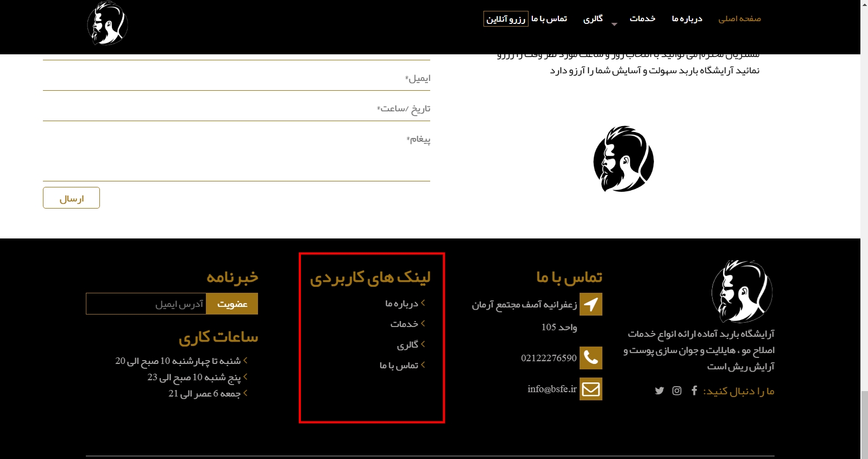Click the gold location arrow icon

point(591,304)
